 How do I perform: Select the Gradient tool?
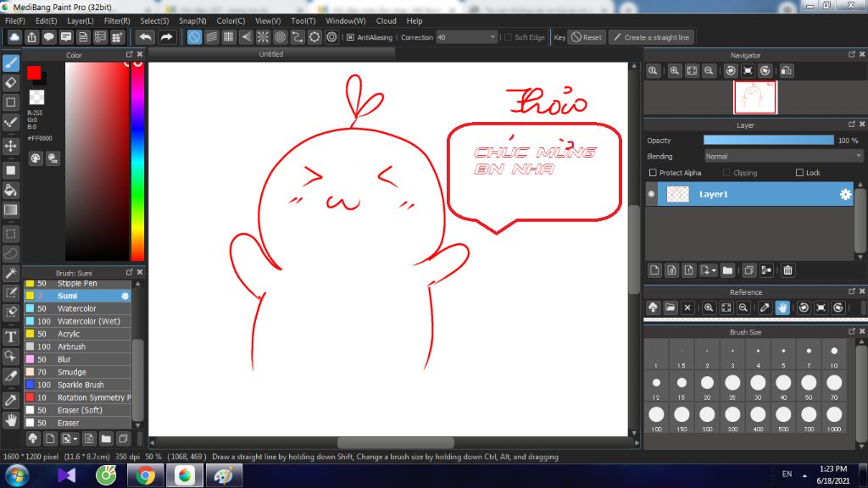[10, 210]
